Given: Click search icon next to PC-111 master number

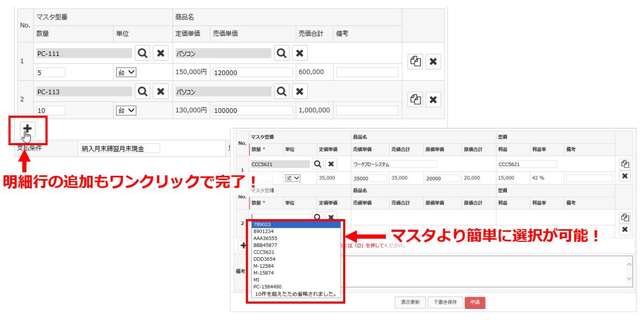Looking at the screenshot, I should click(x=143, y=53).
